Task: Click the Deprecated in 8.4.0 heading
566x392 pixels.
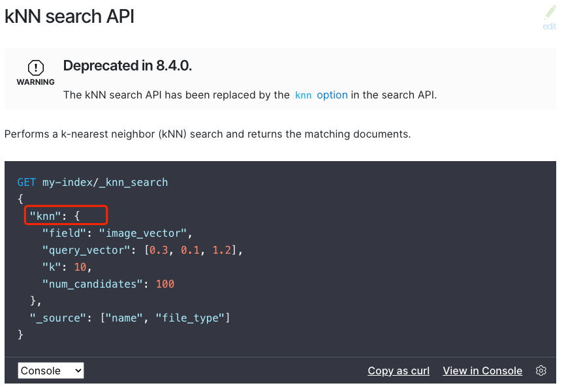Action: pyautogui.click(x=127, y=66)
